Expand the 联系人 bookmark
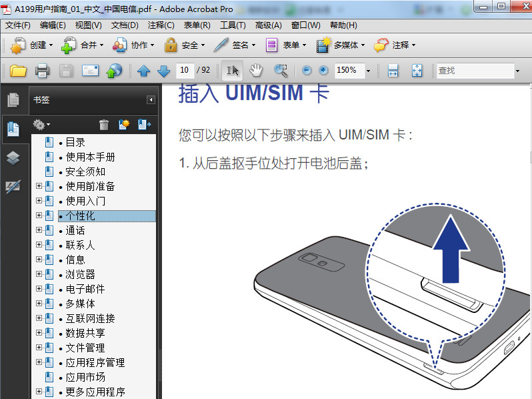532x399 pixels. coord(39,244)
